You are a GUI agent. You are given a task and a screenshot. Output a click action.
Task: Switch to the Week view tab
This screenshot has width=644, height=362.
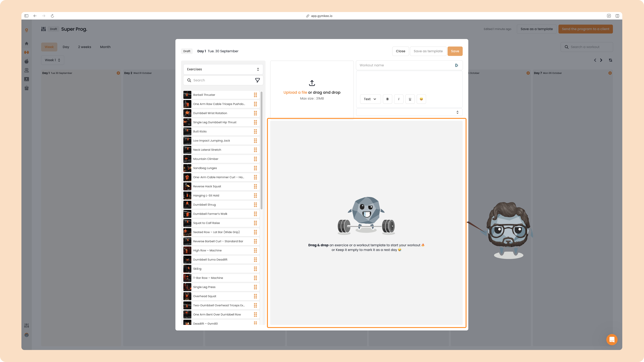pyautogui.click(x=49, y=47)
